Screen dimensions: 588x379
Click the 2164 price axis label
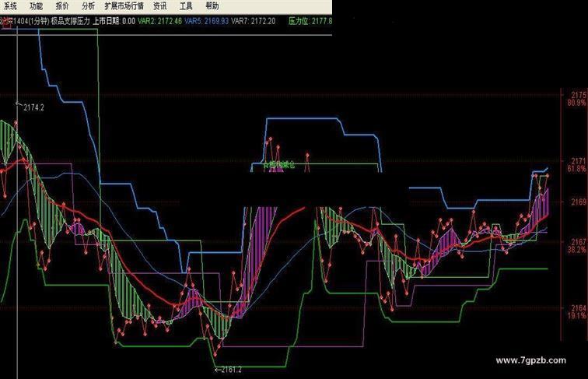[578, 308]
